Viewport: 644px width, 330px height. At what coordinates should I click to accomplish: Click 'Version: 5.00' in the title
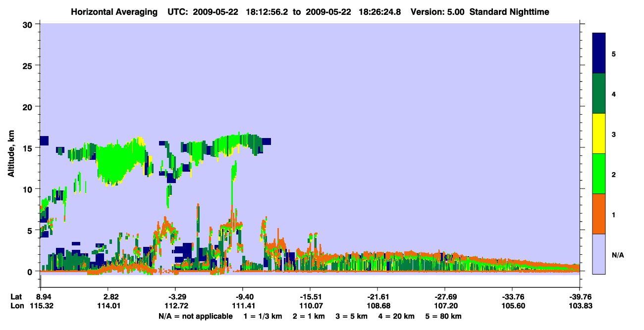coord(437,11)
